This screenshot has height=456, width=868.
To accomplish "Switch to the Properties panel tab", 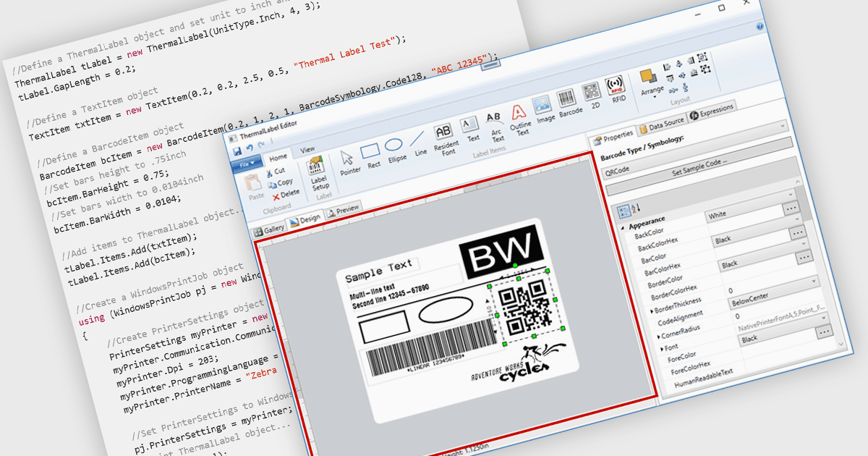I will [613, 136].
